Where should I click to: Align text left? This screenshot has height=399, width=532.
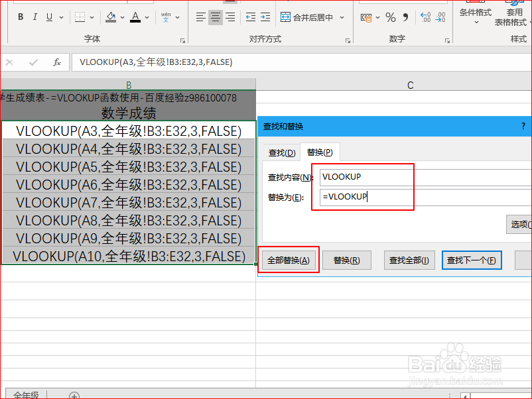pyautogui.click(x=200, y=17)
